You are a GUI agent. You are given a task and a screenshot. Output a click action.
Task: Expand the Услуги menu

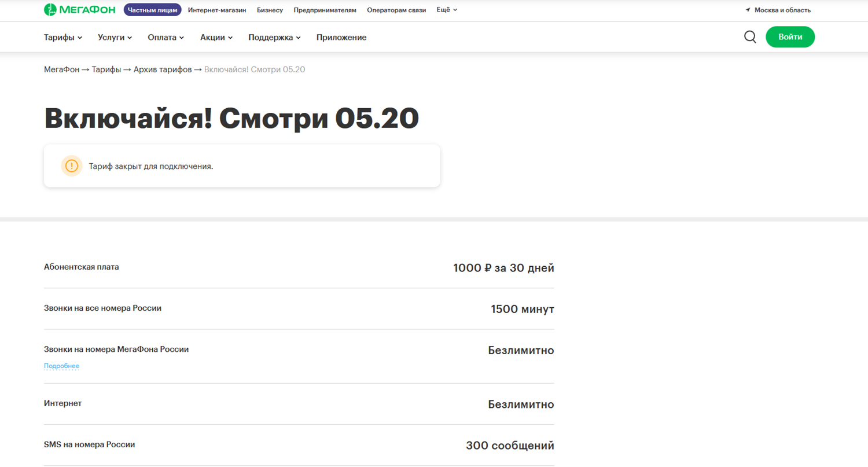pyautogui.click(x=115, y=37)
